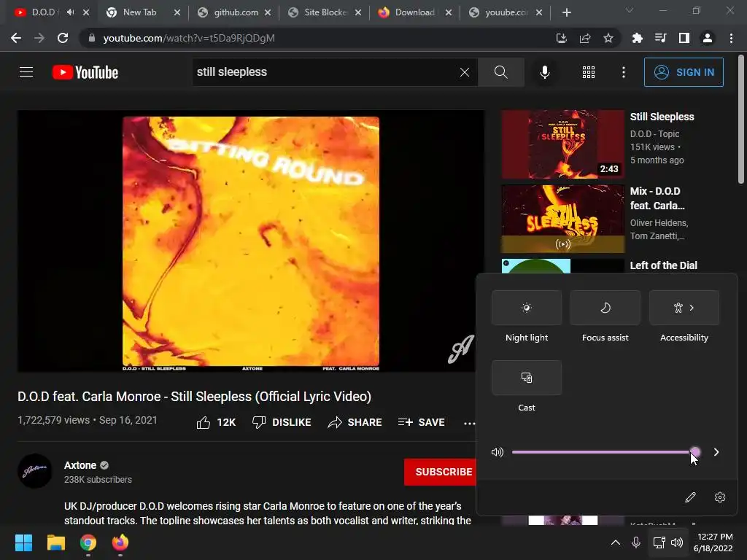The width and height of the screenshot is (747, 560).
Task: Open the Axtone channel avatar
Action: [35, 471]
